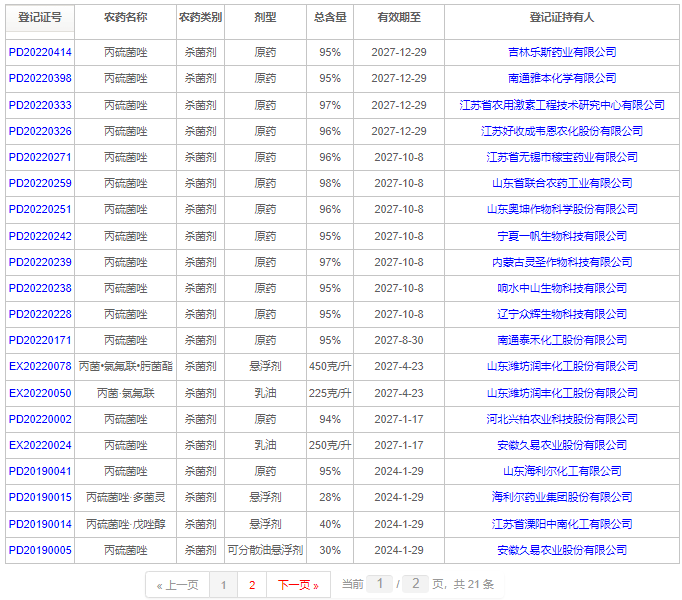Viewport: 682px width, 600px height.
Task: Open 山东潍坊润丰化工 in EX20220050 row
Action: click(562, 393)
